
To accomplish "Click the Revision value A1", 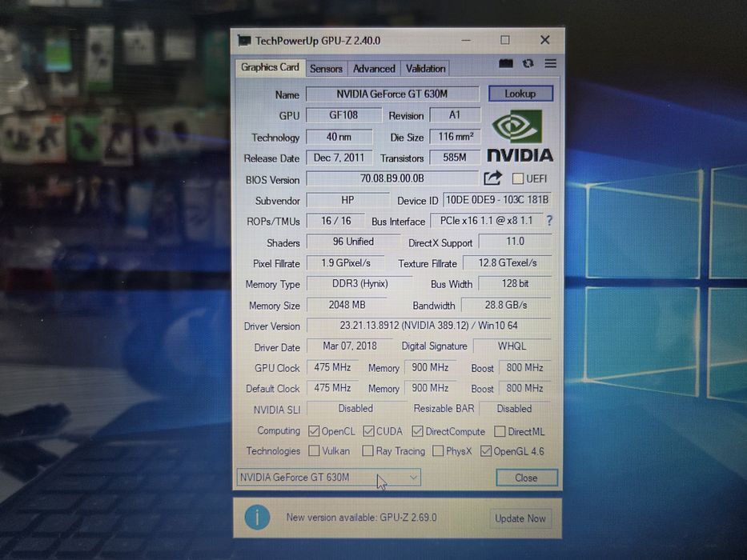I will tap(455, 114).
